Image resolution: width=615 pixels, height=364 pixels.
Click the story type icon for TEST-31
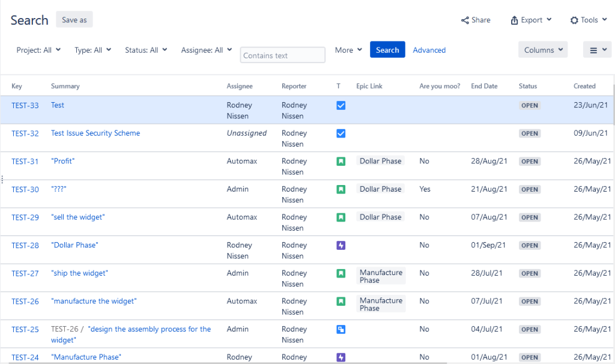pyautogui.click(x=341, y=162)
